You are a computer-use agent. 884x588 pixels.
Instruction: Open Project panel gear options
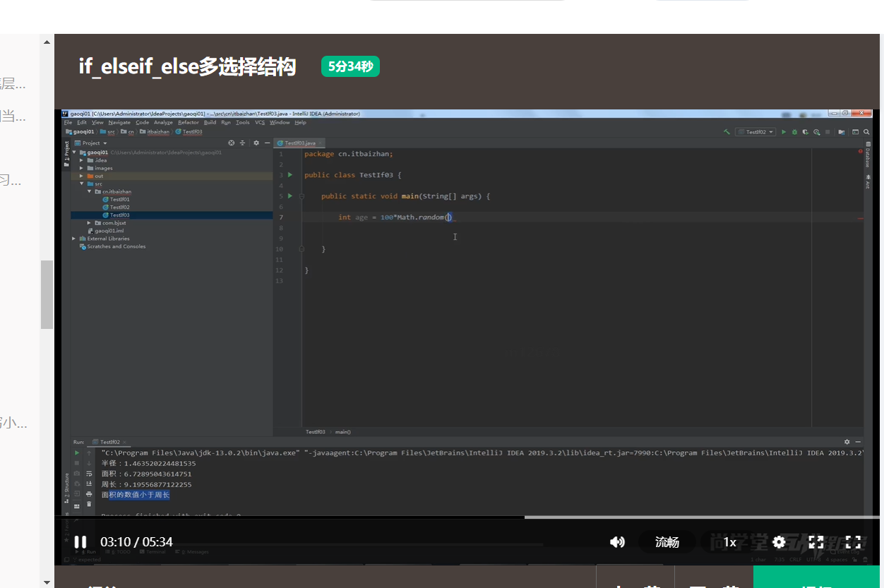[x=256, y=143]
